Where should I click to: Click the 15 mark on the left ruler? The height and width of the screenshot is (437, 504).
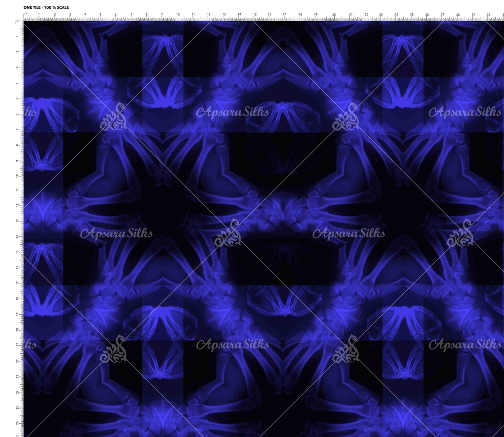[17, 252]
